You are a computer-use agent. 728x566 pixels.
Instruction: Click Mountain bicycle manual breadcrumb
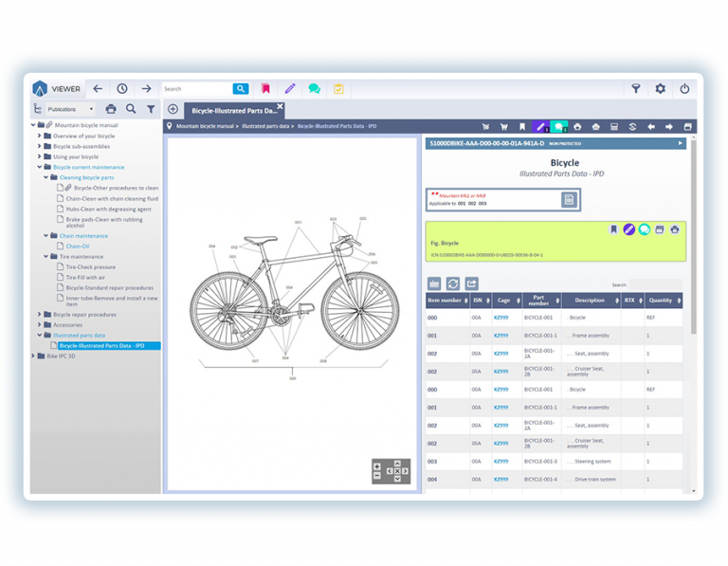click(x=205, y=126)
